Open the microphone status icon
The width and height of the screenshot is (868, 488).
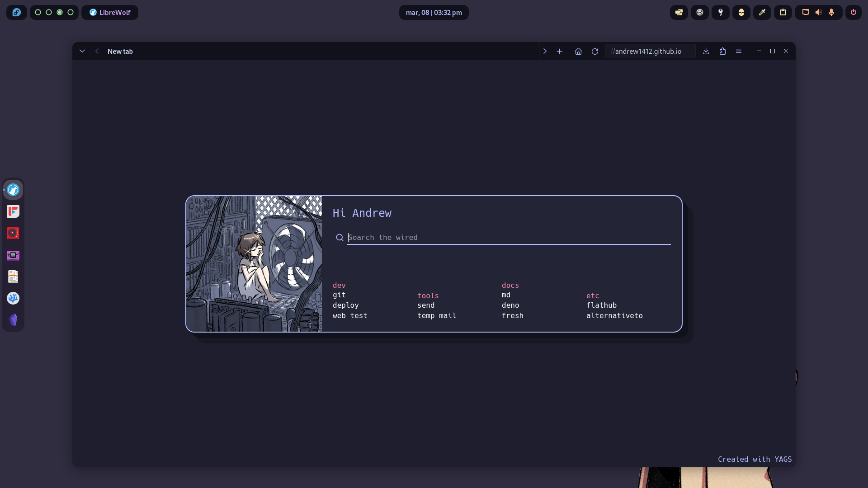tap(831, 12)
